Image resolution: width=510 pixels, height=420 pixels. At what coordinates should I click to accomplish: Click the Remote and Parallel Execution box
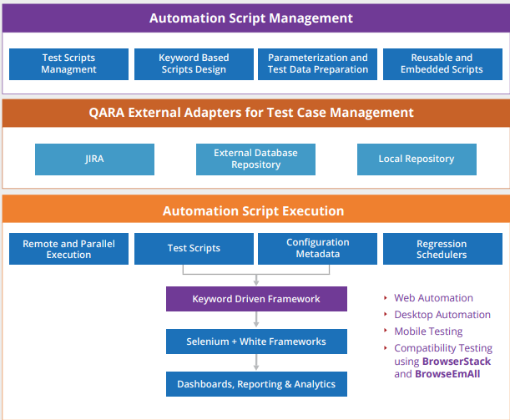[x=68, y=249]
